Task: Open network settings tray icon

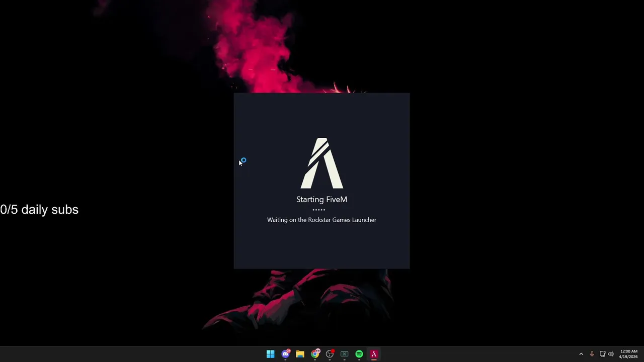Action: (x=602, y=354)
